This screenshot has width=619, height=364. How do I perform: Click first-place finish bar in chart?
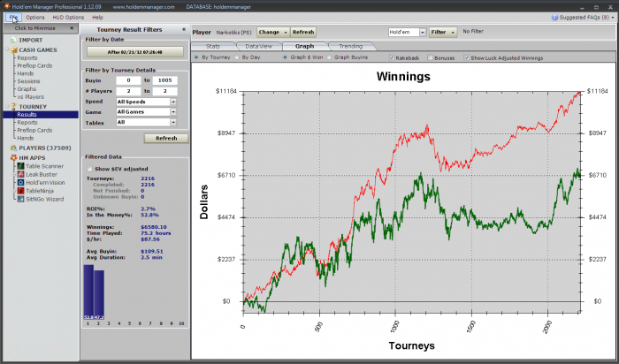[88, 292]
